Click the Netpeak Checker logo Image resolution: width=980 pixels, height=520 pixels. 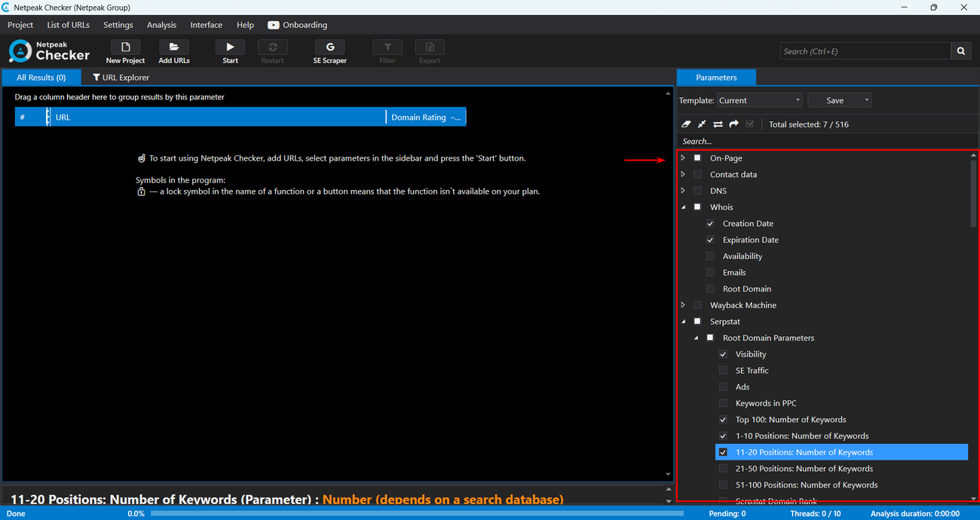point(49,50)
